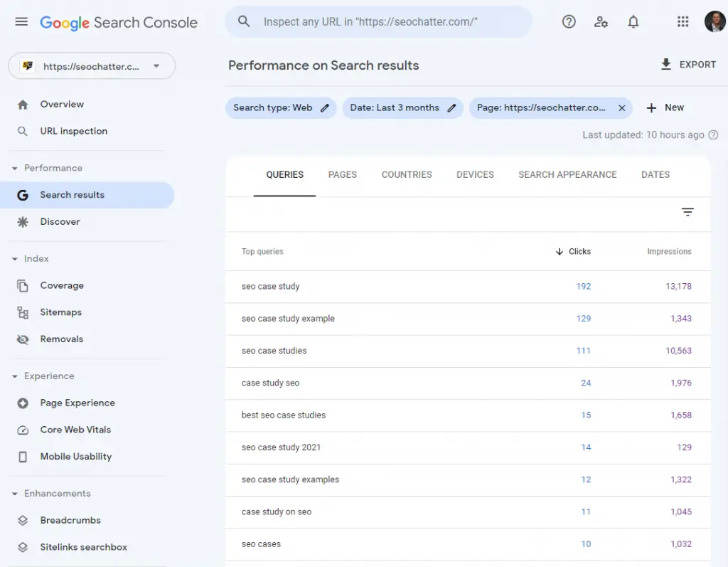This screenshot has width=728, height=567.
Task: Select the 'seo case studies' query row
Action: click(x=468, y=351)
